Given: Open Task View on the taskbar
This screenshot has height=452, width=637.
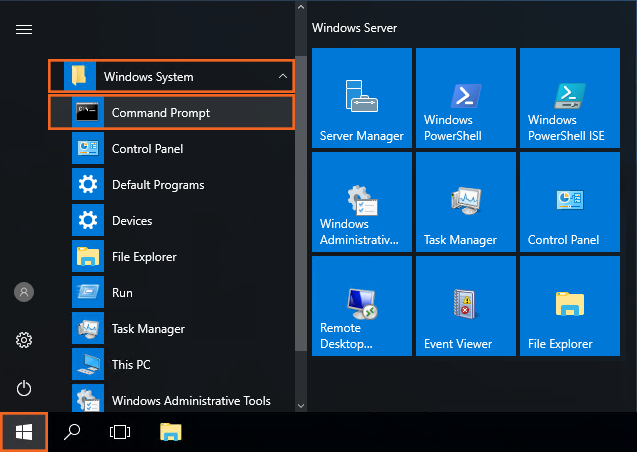Looking at the screenshot, I should (x=120, y=432).
